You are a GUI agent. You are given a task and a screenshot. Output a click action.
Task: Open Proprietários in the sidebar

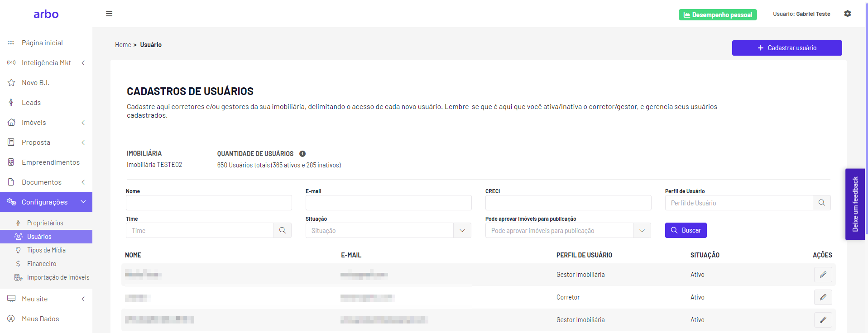click(45, 223)
